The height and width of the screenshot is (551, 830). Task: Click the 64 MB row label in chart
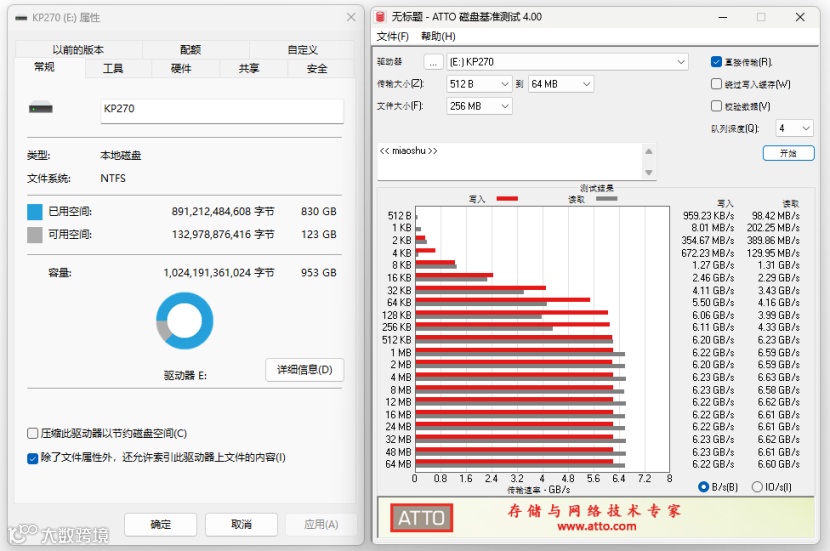[x=398, y=464]
